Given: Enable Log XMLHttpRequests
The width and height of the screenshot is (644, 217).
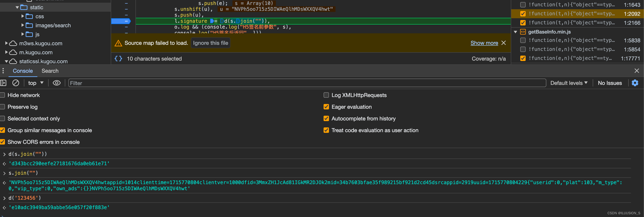Looking at the screenshot, I should (326, 95).
